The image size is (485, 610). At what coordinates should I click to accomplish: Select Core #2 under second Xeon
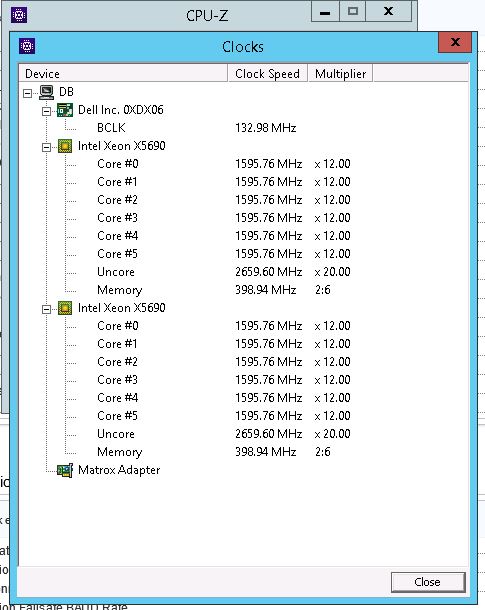117,362
